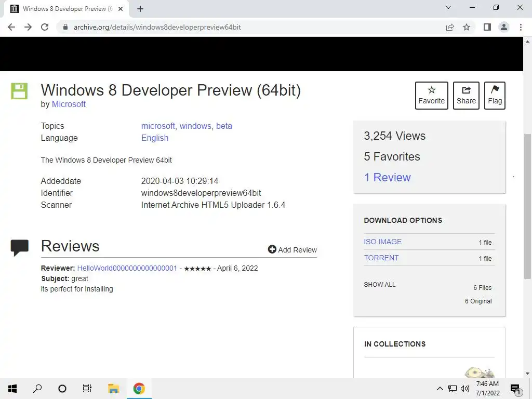Bookmark this page with the star icon
This screenshot has width=532, height=399.
click(x=467, y=27)
